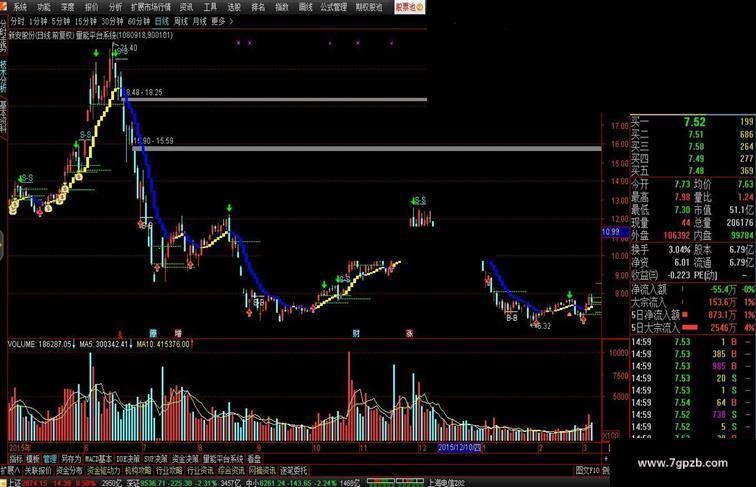The width and height of the screenshot is (756, 487).
Task: Switch chart to 分时 period
Action: [x=17, y=21]
